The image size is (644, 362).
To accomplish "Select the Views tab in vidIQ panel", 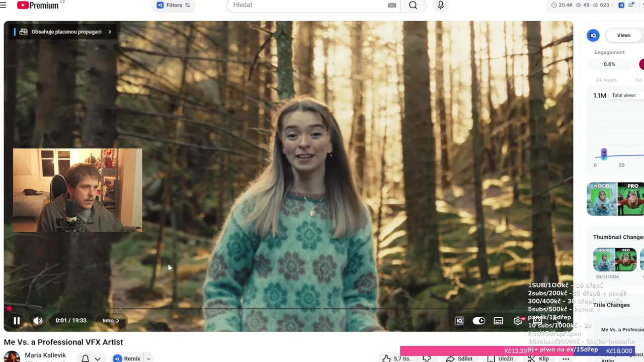I will tap(623, 35).
